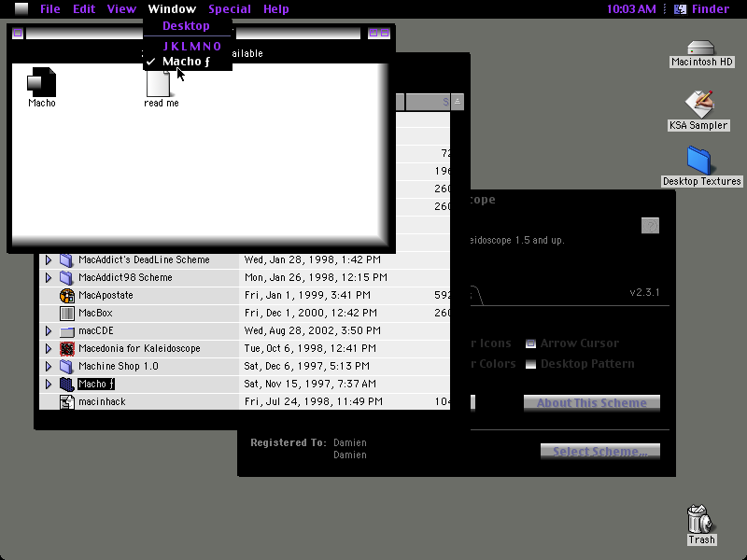Click the Macho ƒ folder icon in list

click(x=66, y=384)
